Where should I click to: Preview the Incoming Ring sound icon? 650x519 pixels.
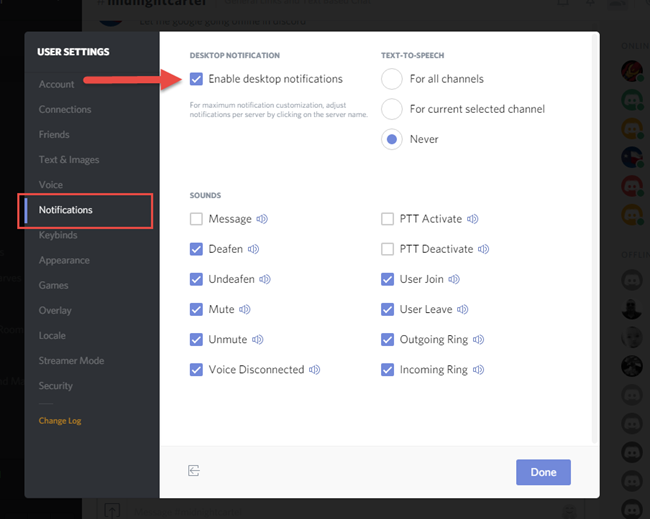coord(478,370)
